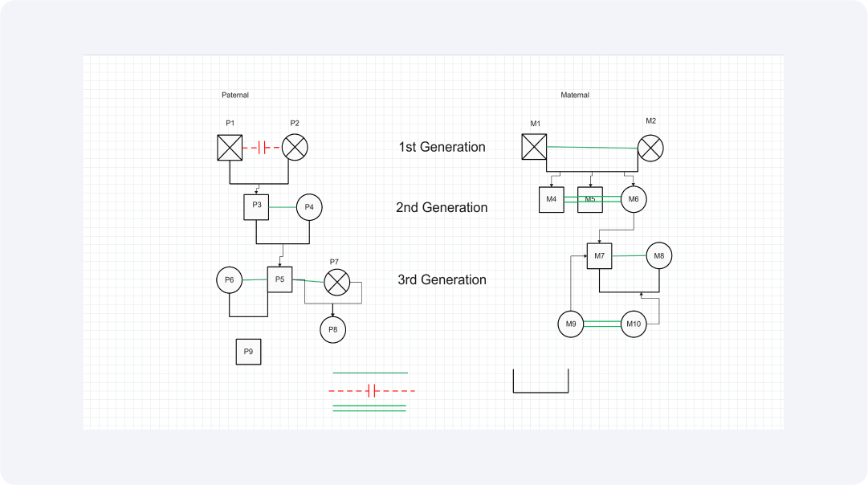Click the legend single green line

pos(370,373)
